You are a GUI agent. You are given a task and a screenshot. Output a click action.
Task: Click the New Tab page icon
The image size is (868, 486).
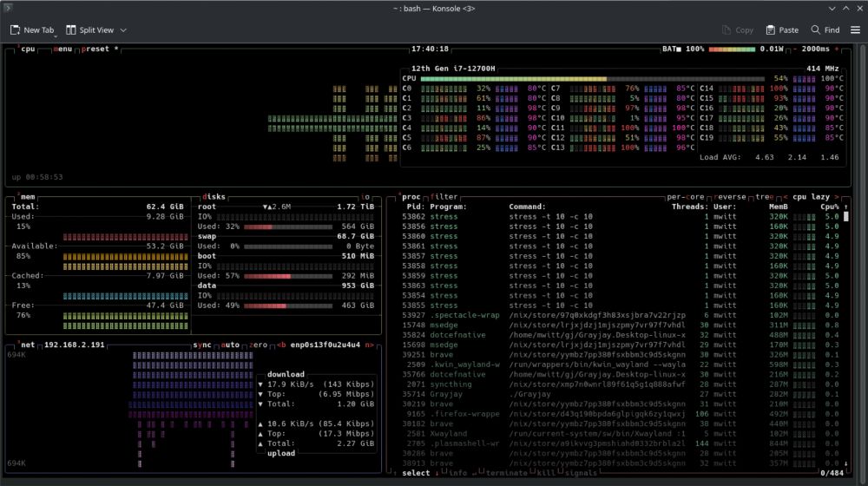(x=15, y=30)
